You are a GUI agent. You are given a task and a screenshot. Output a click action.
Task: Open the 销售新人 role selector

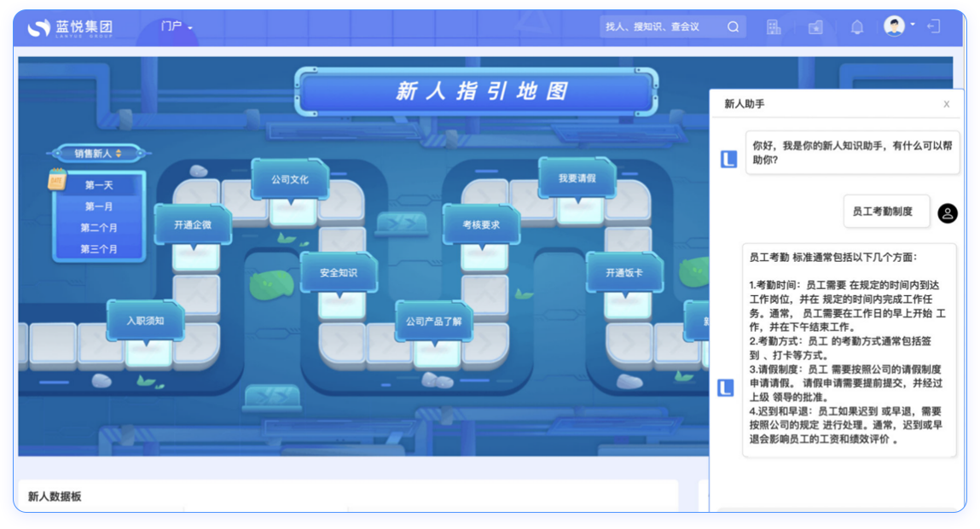coord(98,154)
